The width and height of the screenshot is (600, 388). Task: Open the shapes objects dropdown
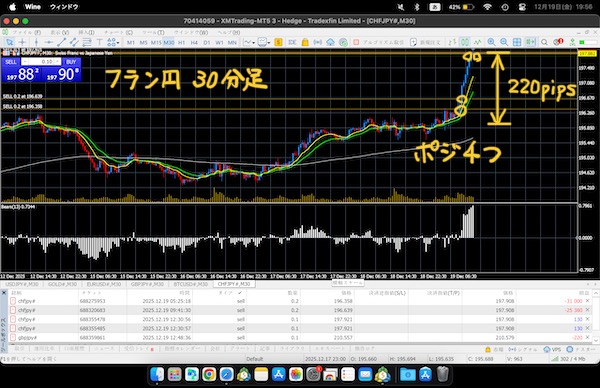[x=113, y=42]
